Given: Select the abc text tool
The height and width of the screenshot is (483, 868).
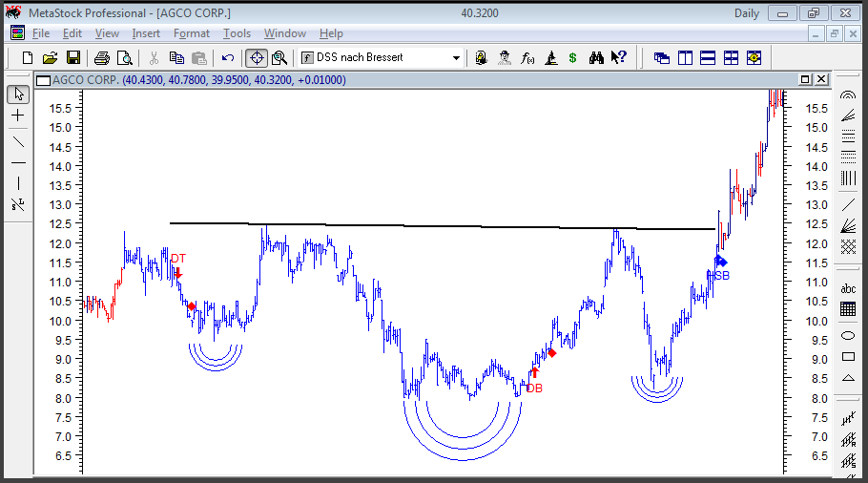Looking at the screenshot, I should [848, 288].
